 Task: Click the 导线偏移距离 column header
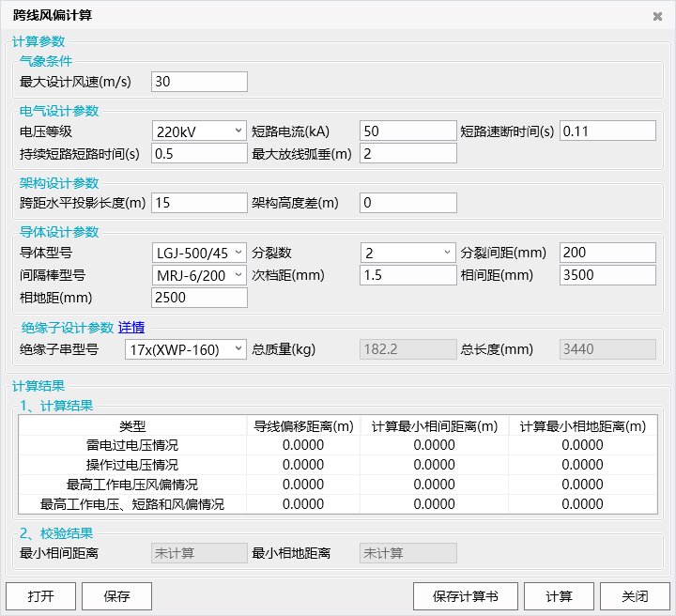(303, 426)
